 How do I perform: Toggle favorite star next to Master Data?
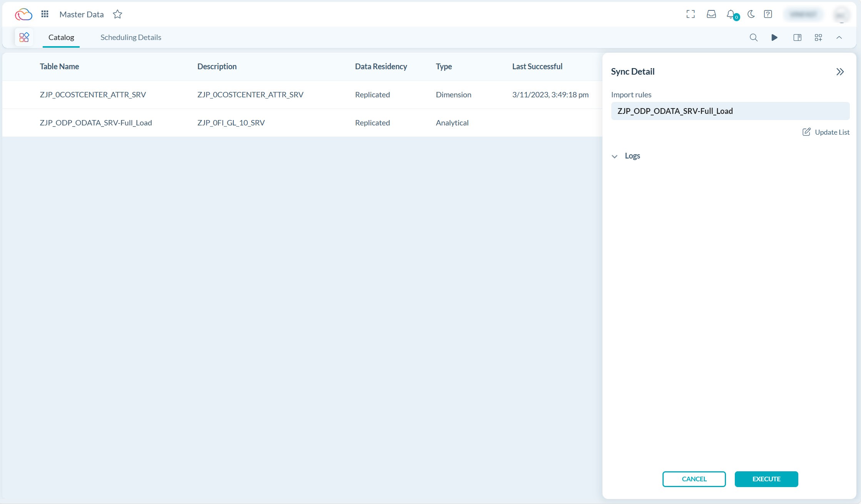[x=117, y=14]
